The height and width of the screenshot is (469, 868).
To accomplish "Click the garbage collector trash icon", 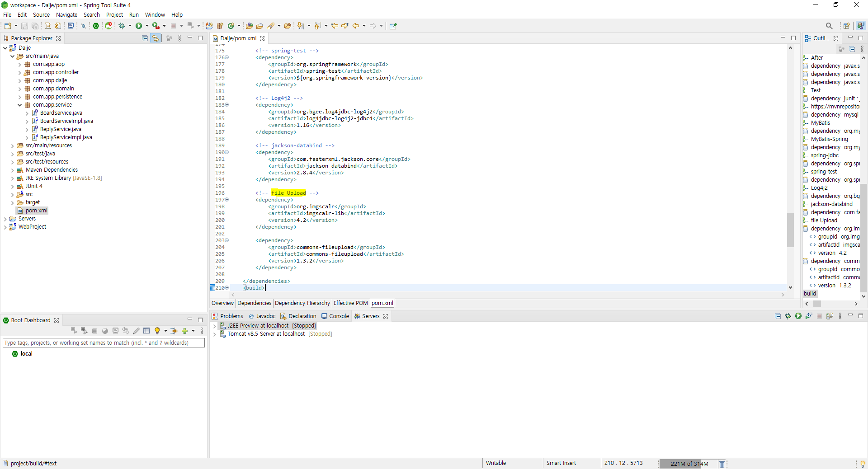I will pos(722,464).
